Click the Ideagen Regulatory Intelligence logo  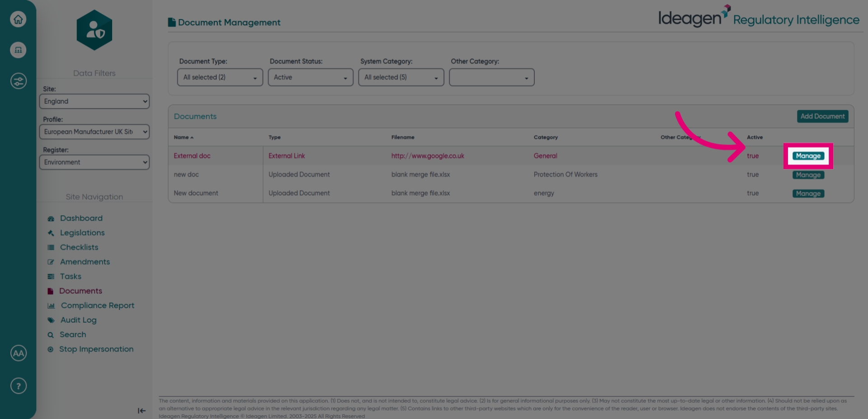[759, 17]
